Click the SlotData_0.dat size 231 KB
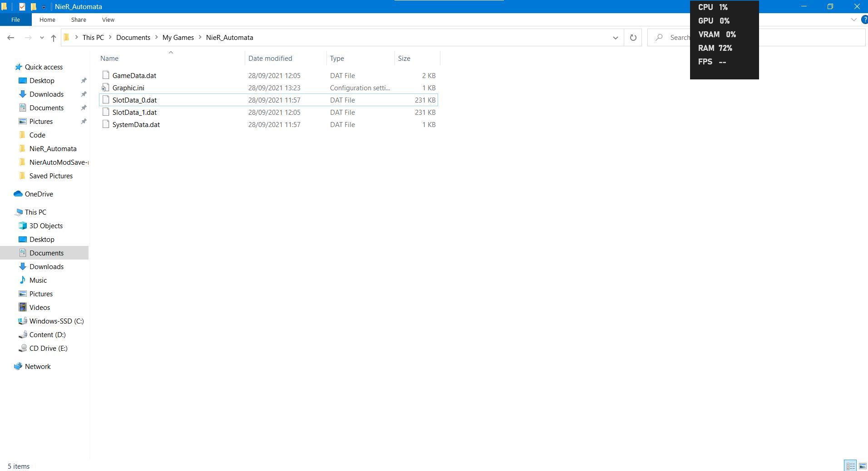868x471 pixels. pyautogui.click(x=425, y=100)
